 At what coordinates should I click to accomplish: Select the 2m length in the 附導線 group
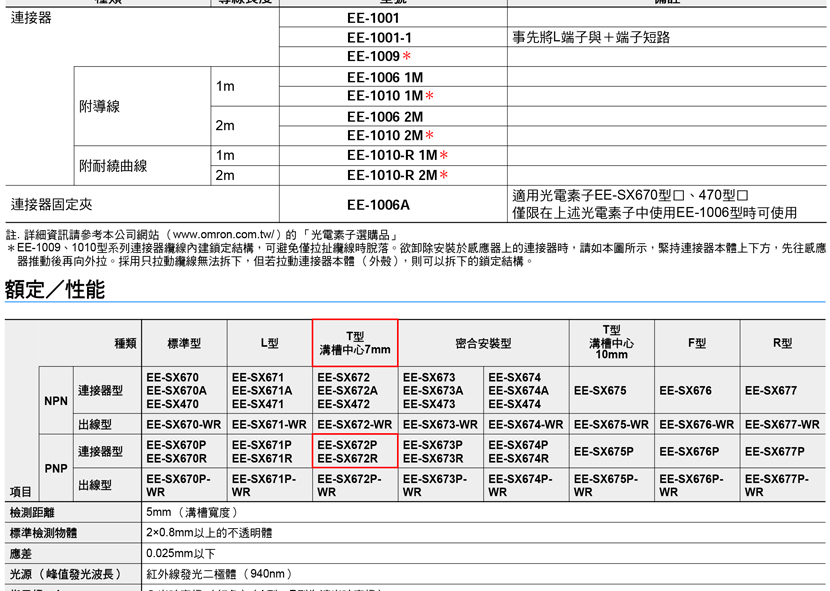(225, 126)
